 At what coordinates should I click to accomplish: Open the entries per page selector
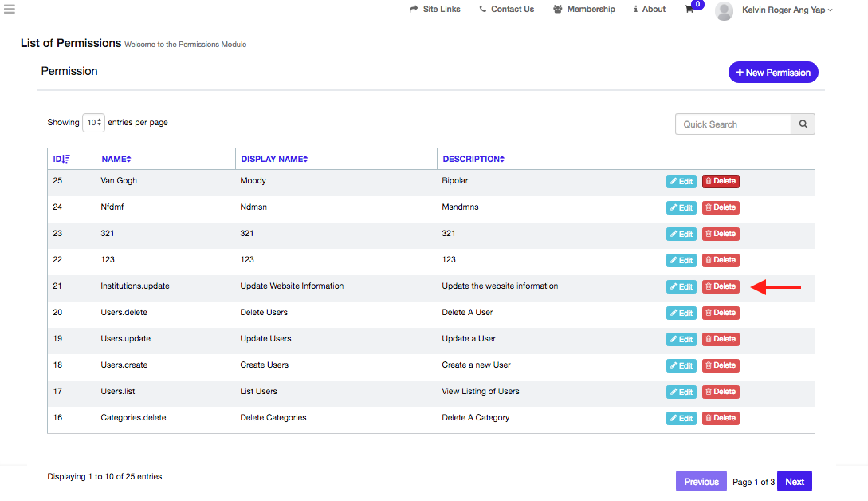coord(93,123)
